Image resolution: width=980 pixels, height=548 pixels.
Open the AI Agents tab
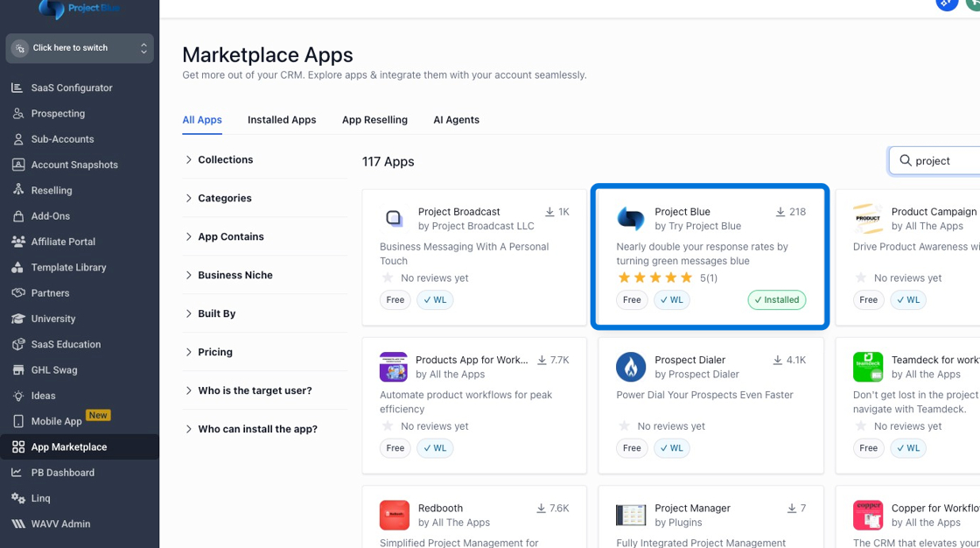click(456, 120)
